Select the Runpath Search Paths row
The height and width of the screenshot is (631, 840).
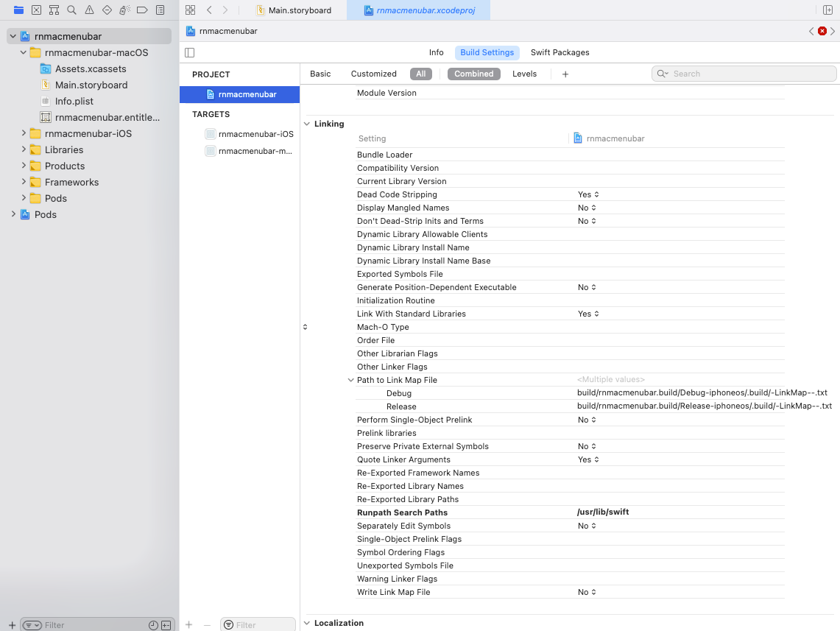[571, 512]
